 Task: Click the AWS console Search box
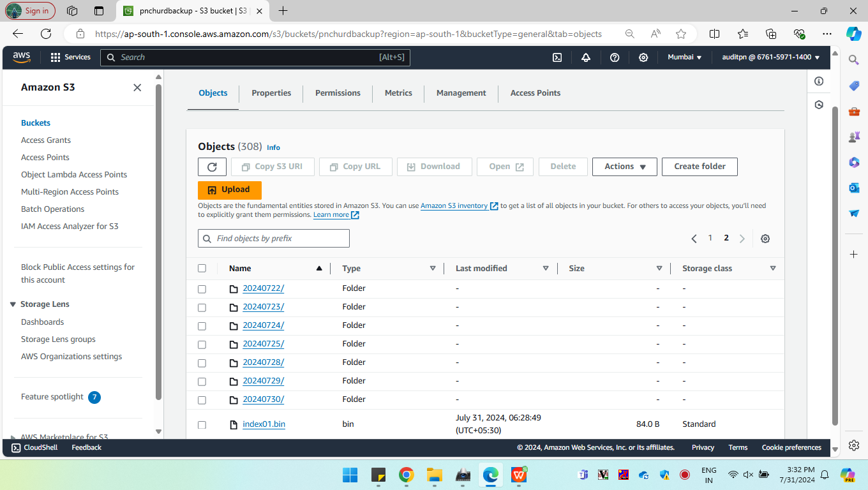[x=255, y=57]
